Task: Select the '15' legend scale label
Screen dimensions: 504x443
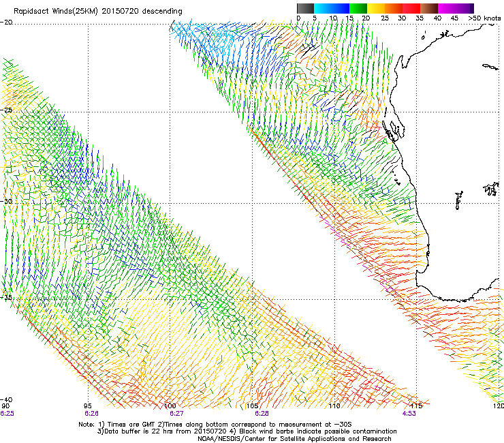Action: click(x=349, y=18)
